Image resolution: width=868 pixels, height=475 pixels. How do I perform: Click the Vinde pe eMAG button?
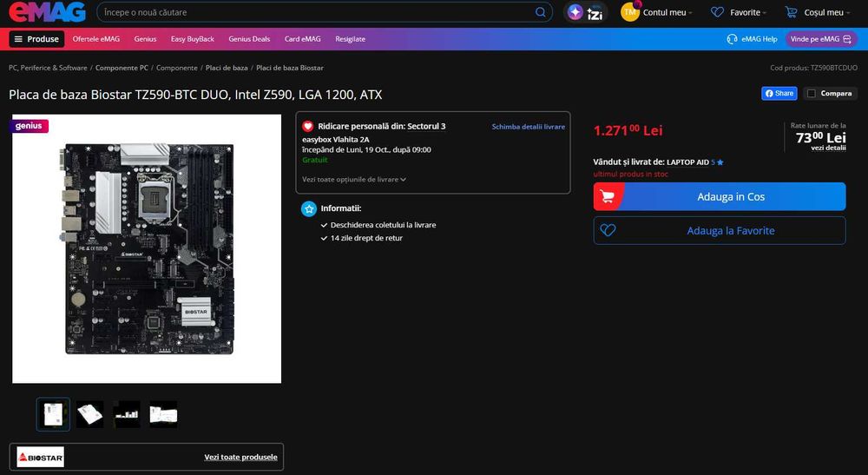coord(821,39)
